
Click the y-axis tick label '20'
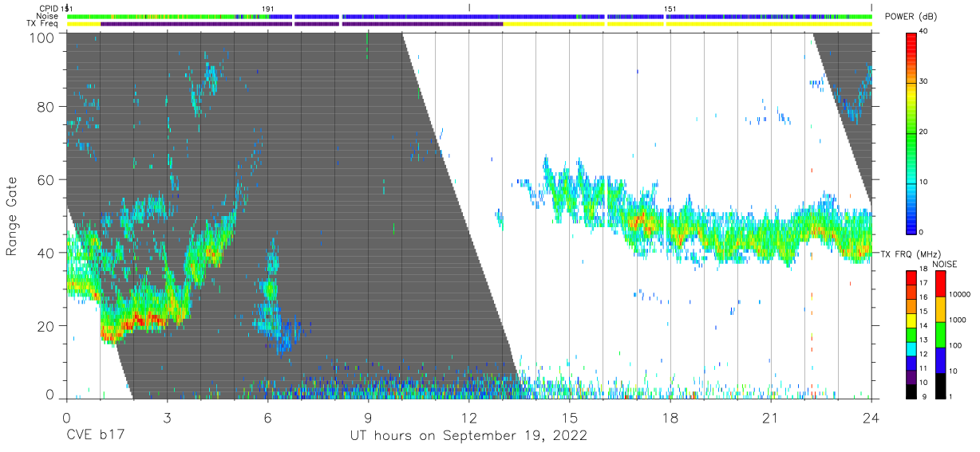tap(47, 326)
